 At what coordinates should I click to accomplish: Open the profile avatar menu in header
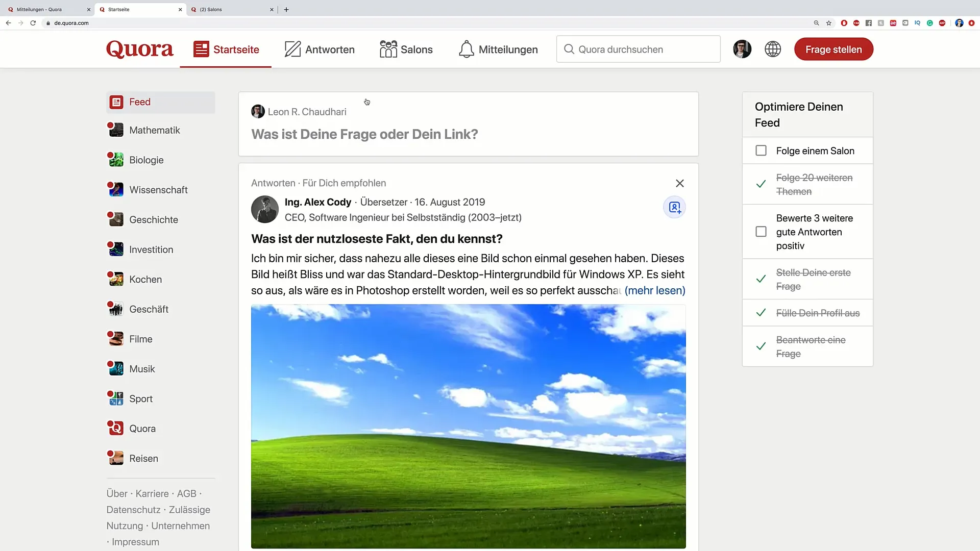742,49
